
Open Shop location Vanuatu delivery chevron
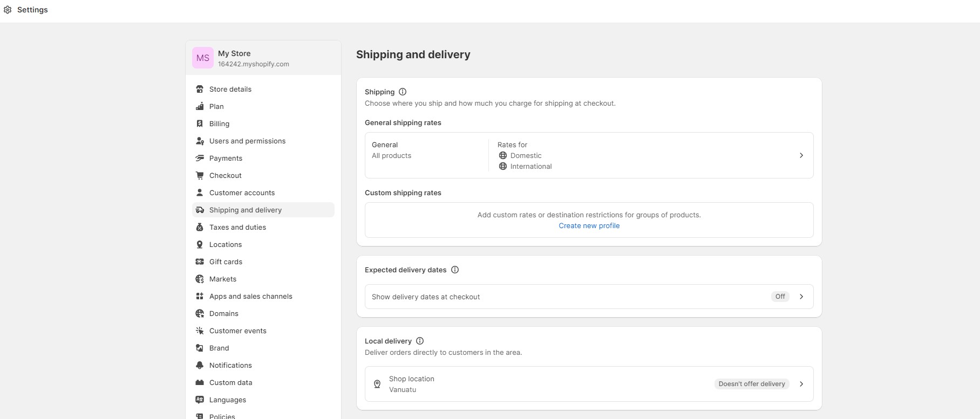click(801, 384)
